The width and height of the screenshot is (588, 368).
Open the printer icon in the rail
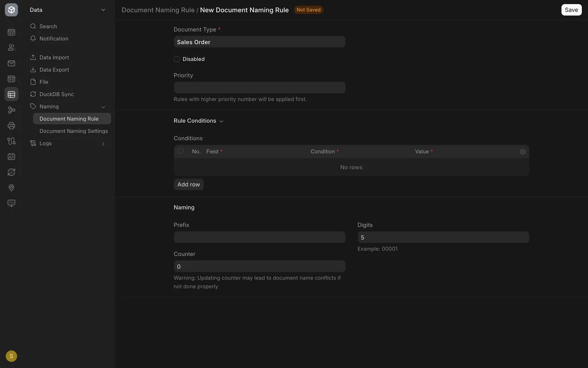click(11, 126)
